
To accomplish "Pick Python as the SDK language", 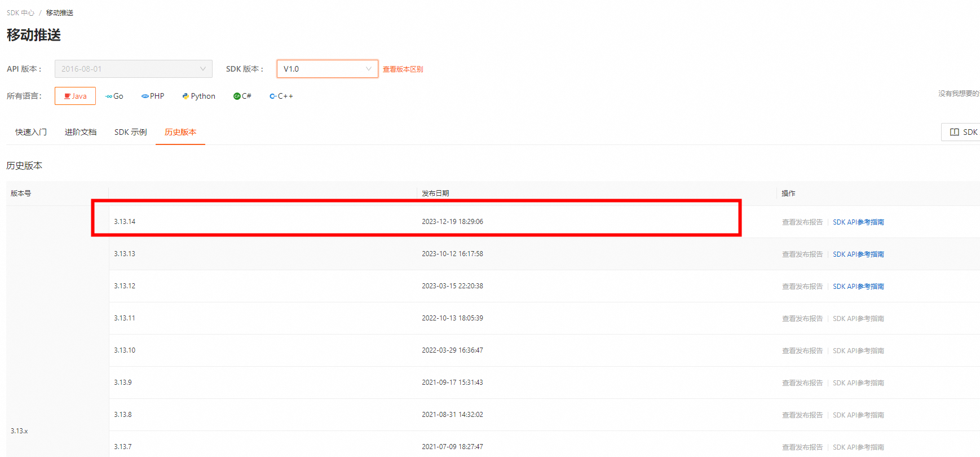I will (x=198, y=96).
